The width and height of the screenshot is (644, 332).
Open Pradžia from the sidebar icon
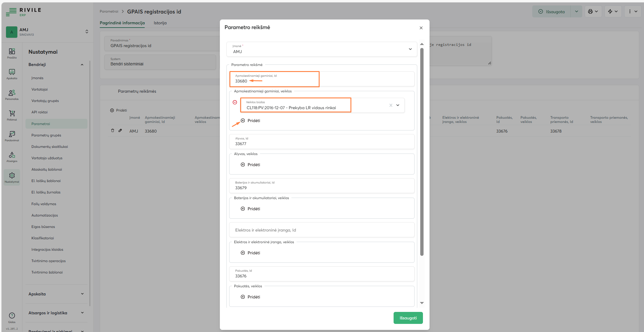[12, 53]
